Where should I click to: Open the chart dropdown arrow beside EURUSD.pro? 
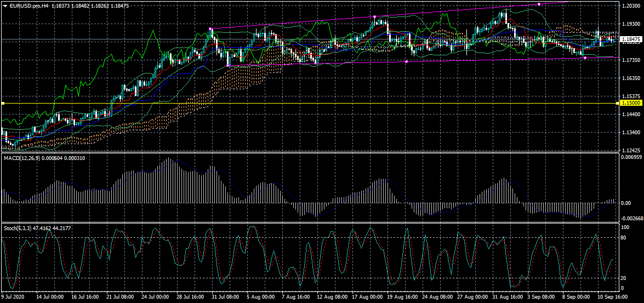tap(5, 5)
